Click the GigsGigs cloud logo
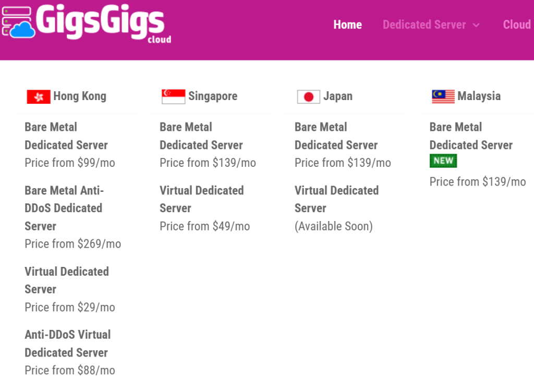Viewport: 534px width, 392px height. pos(87,23)
